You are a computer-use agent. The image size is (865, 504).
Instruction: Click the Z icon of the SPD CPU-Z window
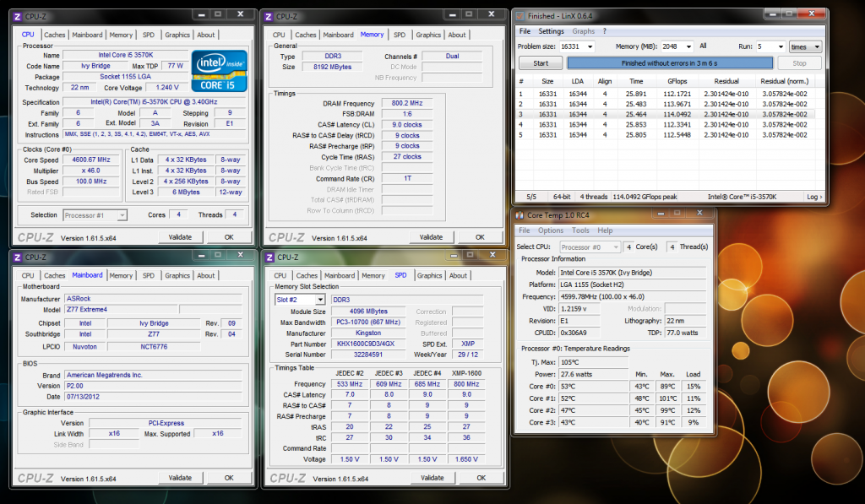pos(269,257)
